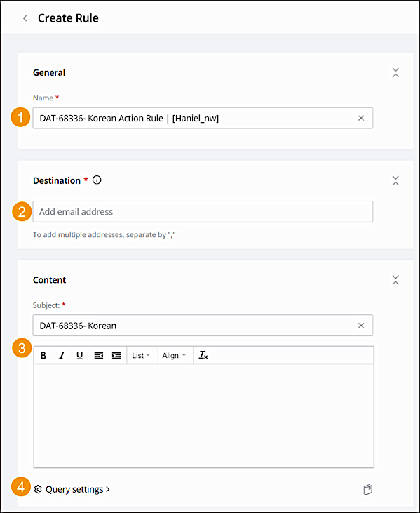Click the Subject field label
The height and width of the screenshot is (513, 420).
click(46, 305)
